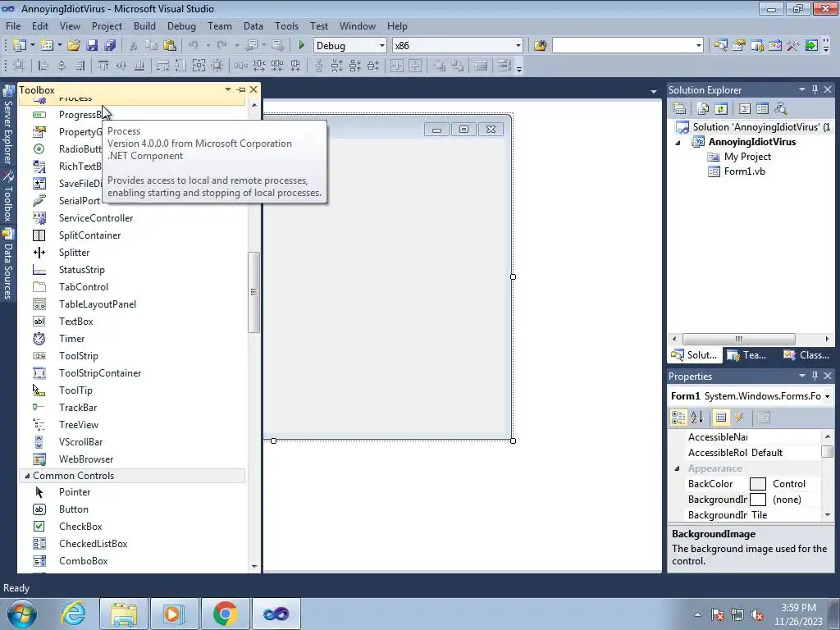
Task: Click Show All Files in Solution Explorer
Action: tap(703, 108)
